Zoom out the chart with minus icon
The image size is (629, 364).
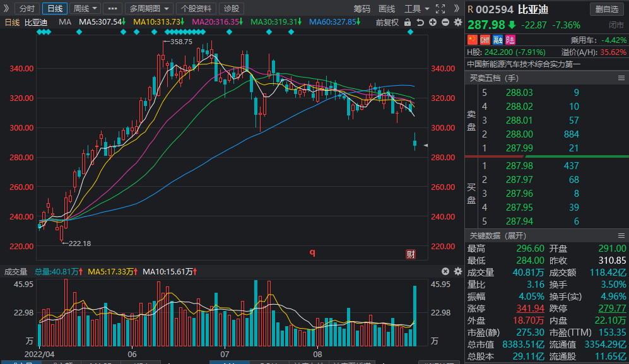click(445, 23)
